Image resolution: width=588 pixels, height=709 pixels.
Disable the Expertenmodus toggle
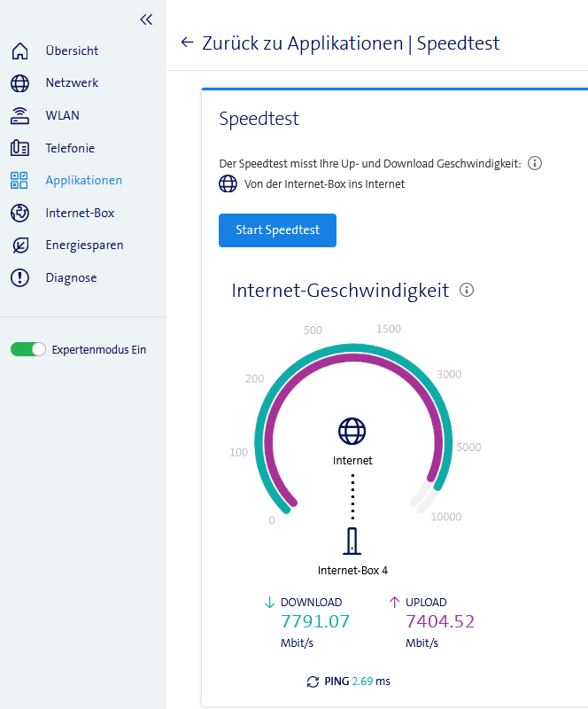click(x=28, y=349)
